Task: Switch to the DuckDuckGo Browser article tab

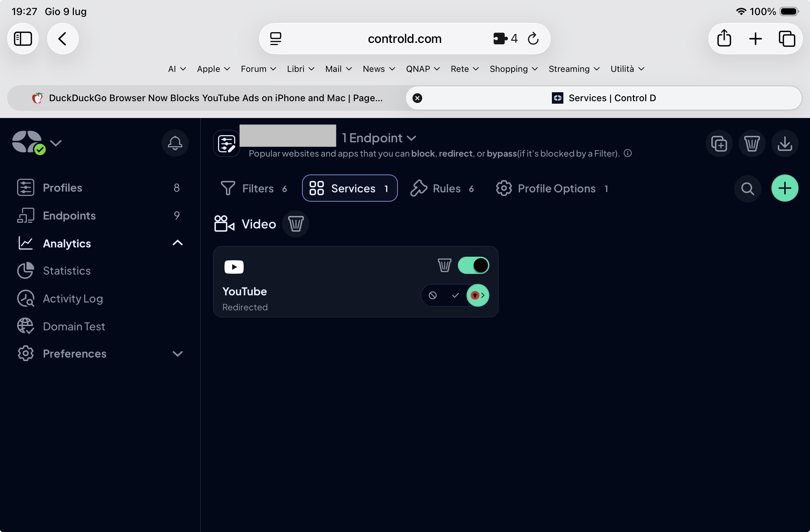Action: [x=207, y=98]
